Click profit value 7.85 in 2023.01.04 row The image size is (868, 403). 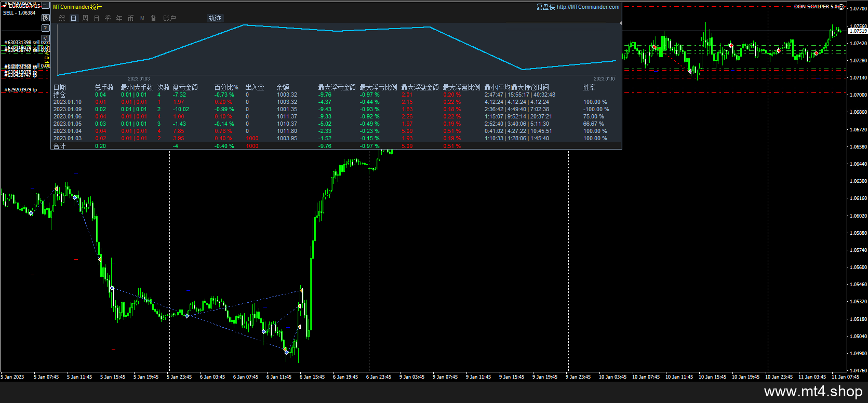[x=178, y=131]
